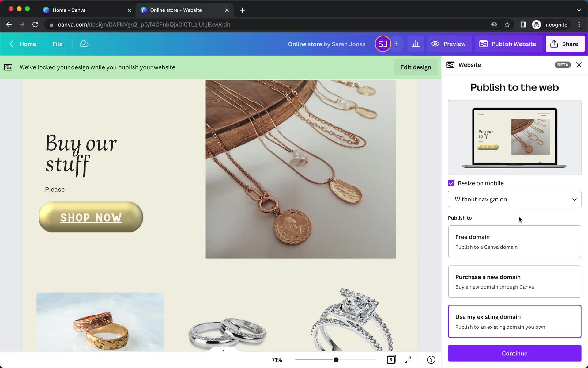The height and width of the screenshot is (368, 588).
Task: Click the Continue button
Action: coord(514,353)
